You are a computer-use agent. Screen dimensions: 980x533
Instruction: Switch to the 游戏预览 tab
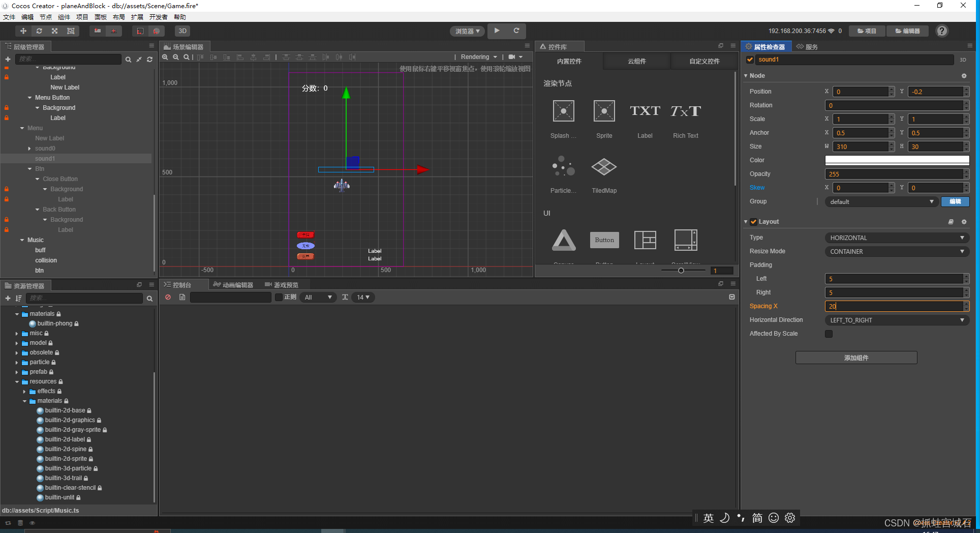click(282, 285)
